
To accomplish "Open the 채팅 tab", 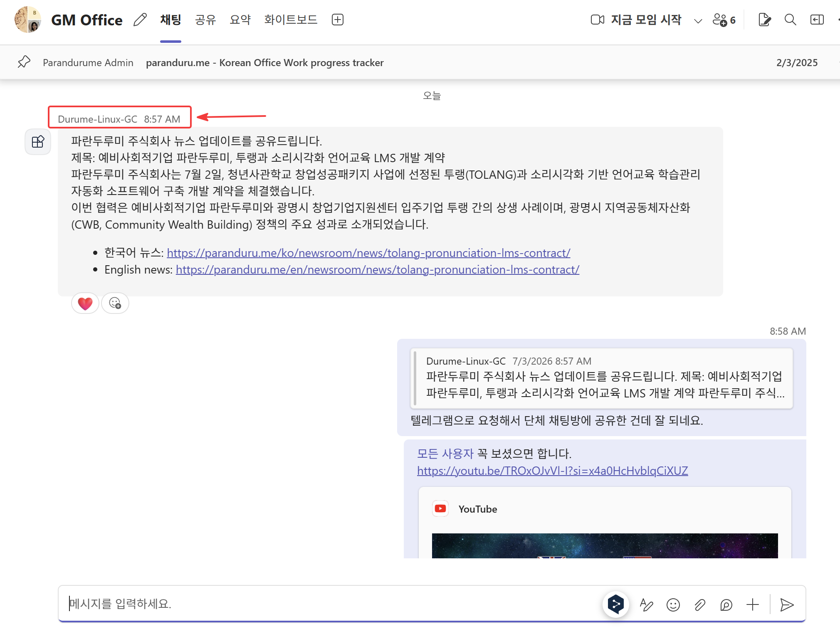I will [170, 20].
